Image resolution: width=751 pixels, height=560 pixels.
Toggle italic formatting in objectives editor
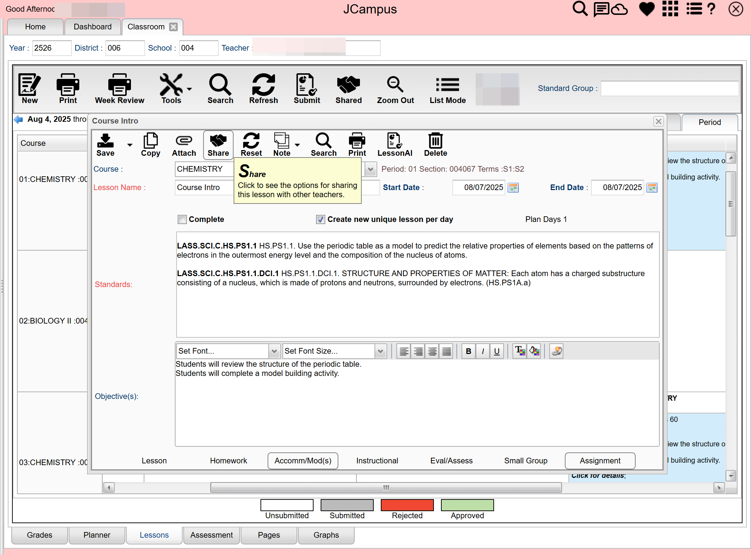(x=483, y=351)
